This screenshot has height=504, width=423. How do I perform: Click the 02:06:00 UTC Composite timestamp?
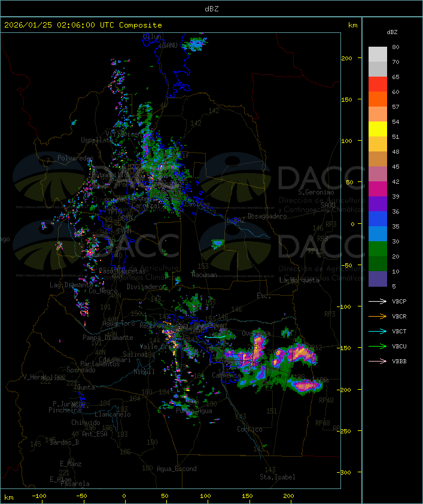coord(83,25)
